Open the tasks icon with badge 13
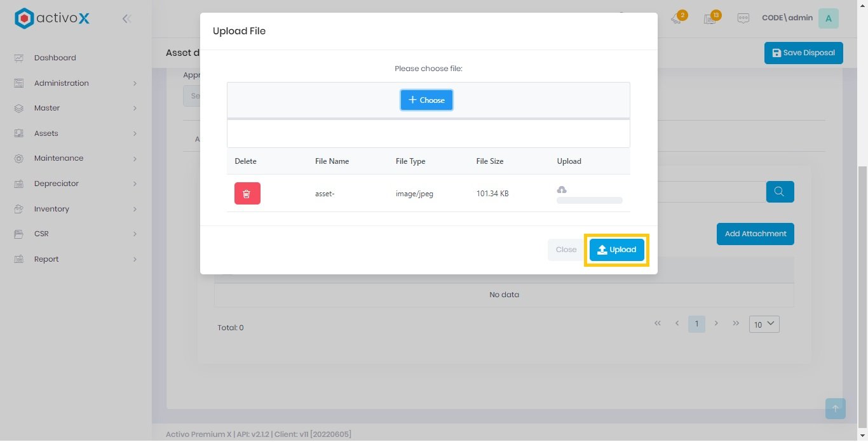The image size is (868, 442). click(x=710, y=18)
